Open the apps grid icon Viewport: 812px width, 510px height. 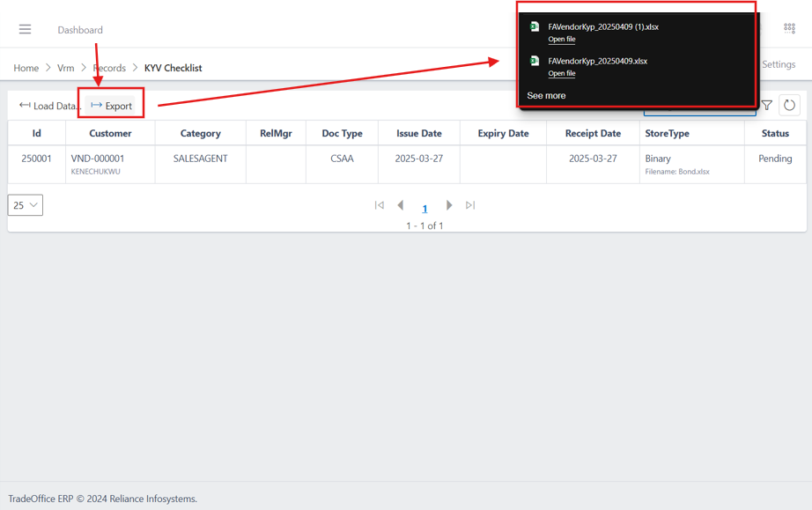tap(789, 28)
